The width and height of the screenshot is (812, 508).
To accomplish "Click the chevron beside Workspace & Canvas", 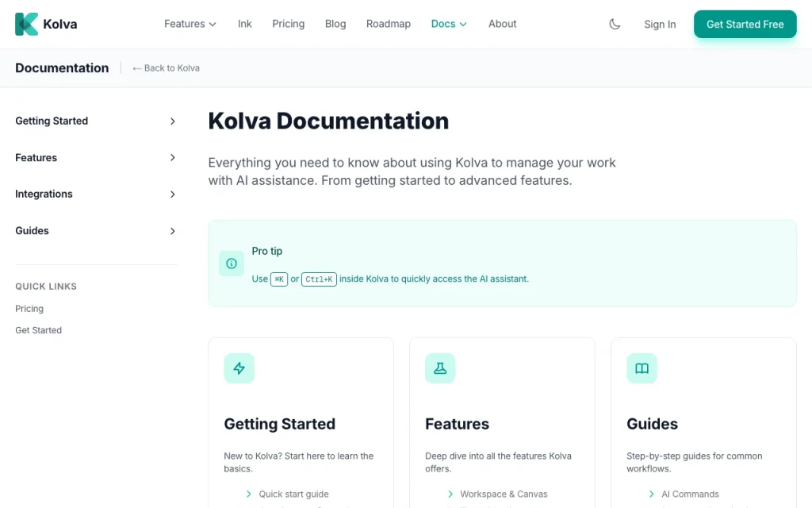I will 450,494.
